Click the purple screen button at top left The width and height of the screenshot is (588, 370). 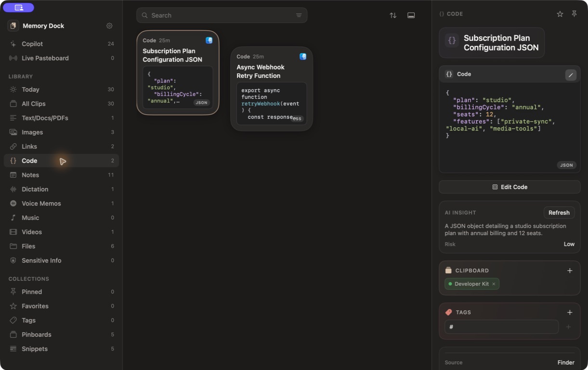[19, 8]
